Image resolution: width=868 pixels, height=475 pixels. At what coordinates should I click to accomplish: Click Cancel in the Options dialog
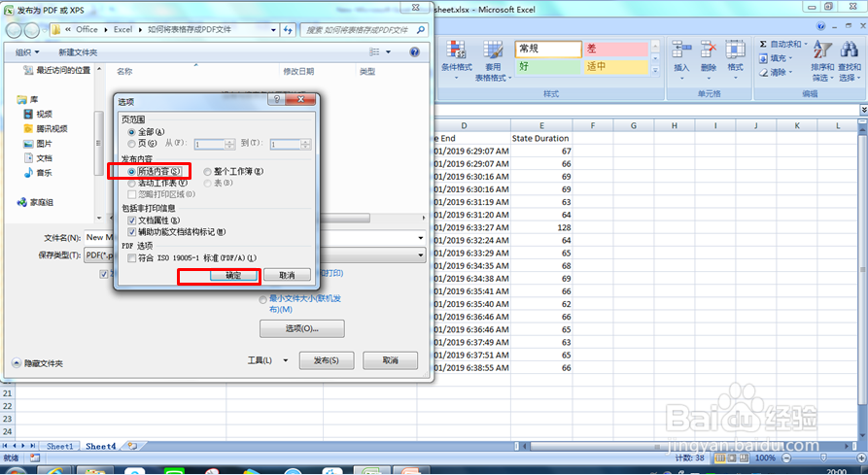[287, 275]
